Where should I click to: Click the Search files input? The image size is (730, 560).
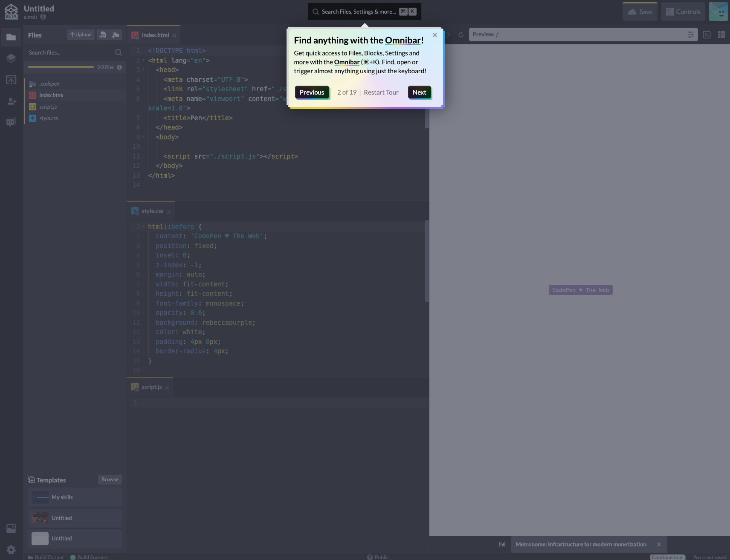tap(70, 52)
